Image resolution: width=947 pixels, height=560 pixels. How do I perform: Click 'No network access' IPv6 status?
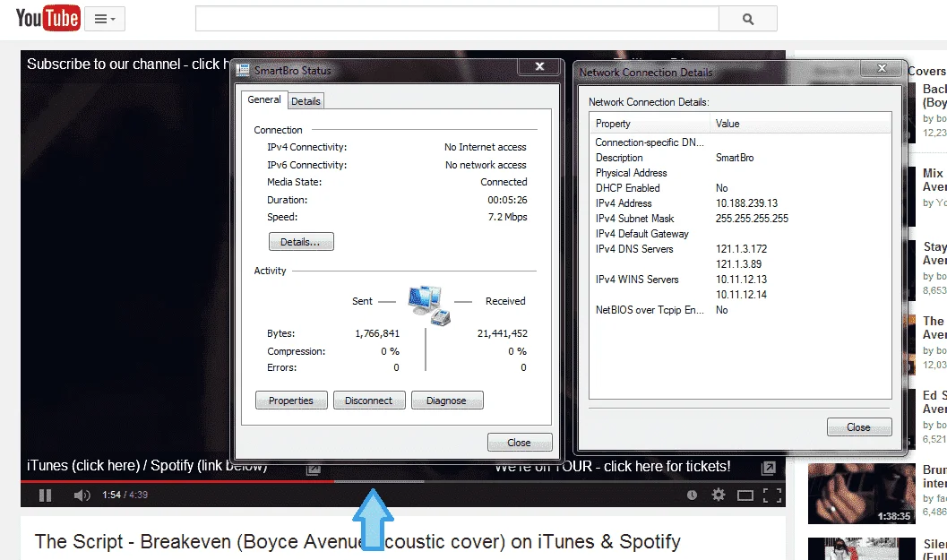(x=486, y=164)
